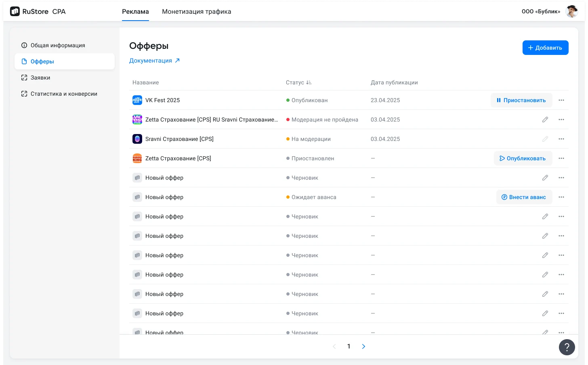This screenshot has width=588, height=365.
Task: Open the three-dot menu for VK Fest 2025
Action: pyautogui.click(x=561, y=100)
